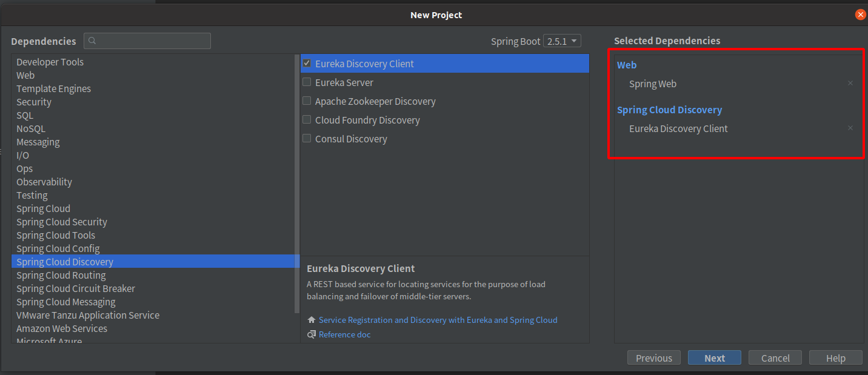
Task: Enable the Eureka Server checkbox
Action: point(307,82)
